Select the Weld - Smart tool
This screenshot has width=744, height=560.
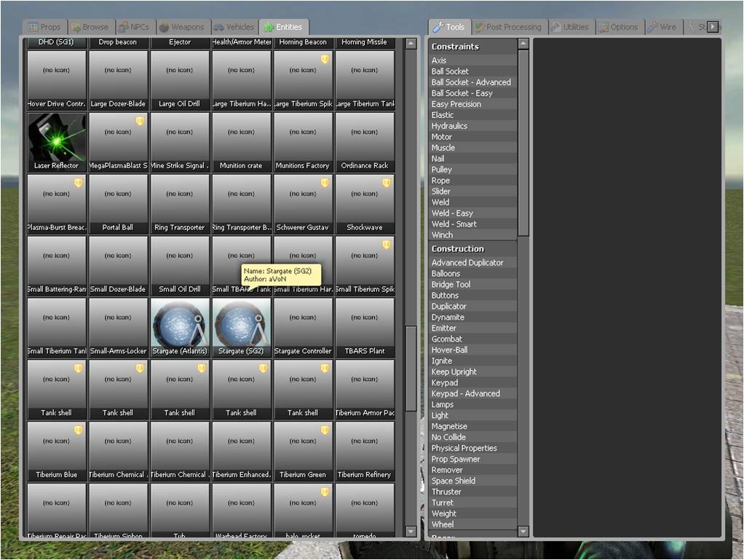[472, 224]
